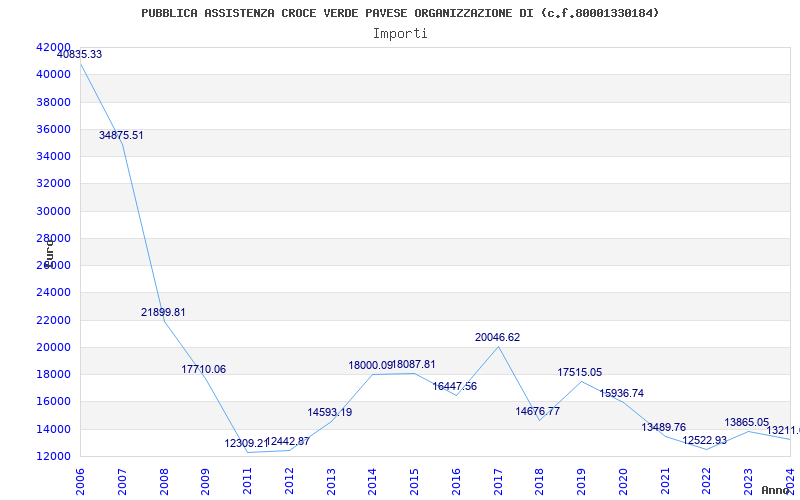
Task: Click the Importi subtitle
Action: tap(400, 33)
